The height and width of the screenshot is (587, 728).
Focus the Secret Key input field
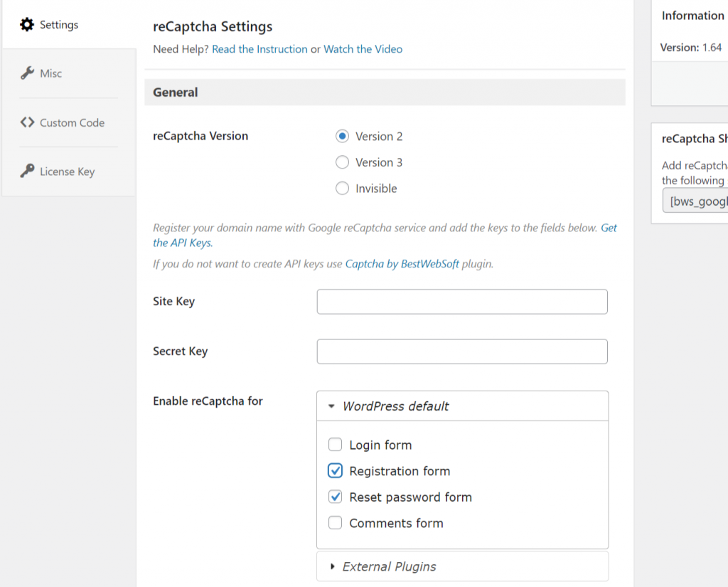[x=462, y=351]
